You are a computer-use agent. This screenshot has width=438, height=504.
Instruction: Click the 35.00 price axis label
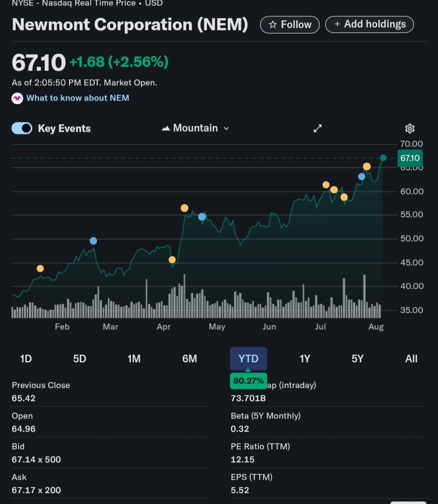point(411,310)
